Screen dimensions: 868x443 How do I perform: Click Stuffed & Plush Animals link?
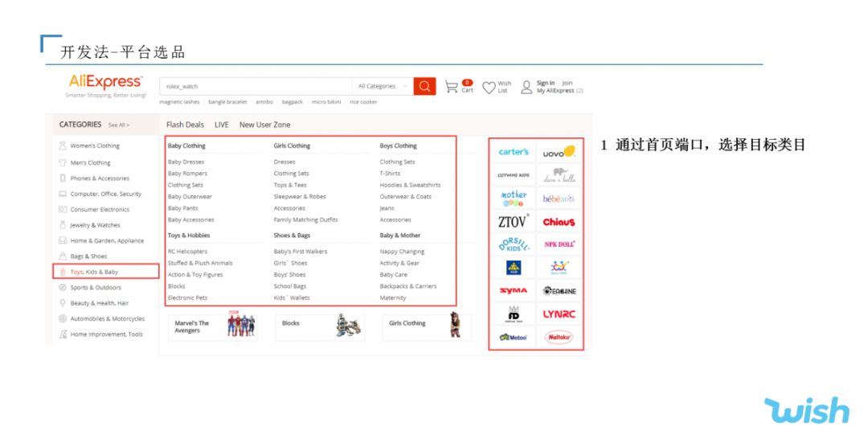pyautogui.click(x=200, y=263)
